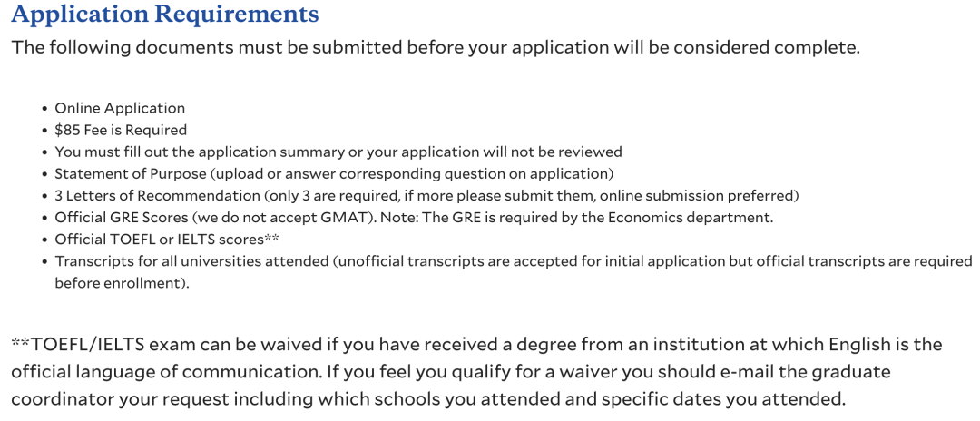980x421 pixels.
Task: Select the Online Application list item
Action: point(120,108)
